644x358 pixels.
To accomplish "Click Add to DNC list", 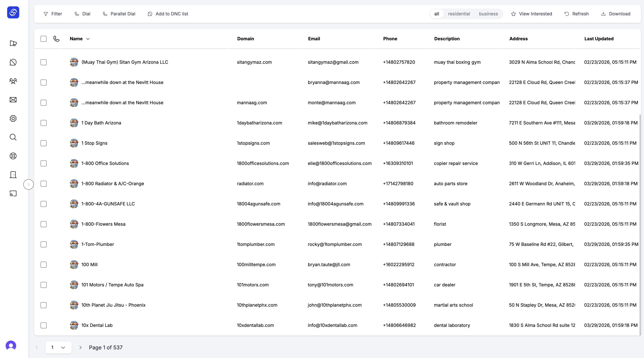I will coord(168,14).
